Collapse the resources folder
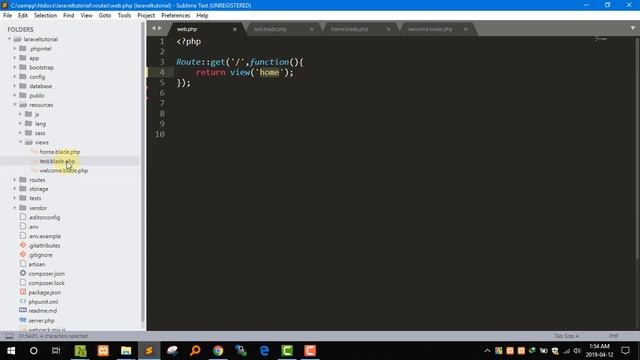Screen dimensions: 640x360 [15, 105]
